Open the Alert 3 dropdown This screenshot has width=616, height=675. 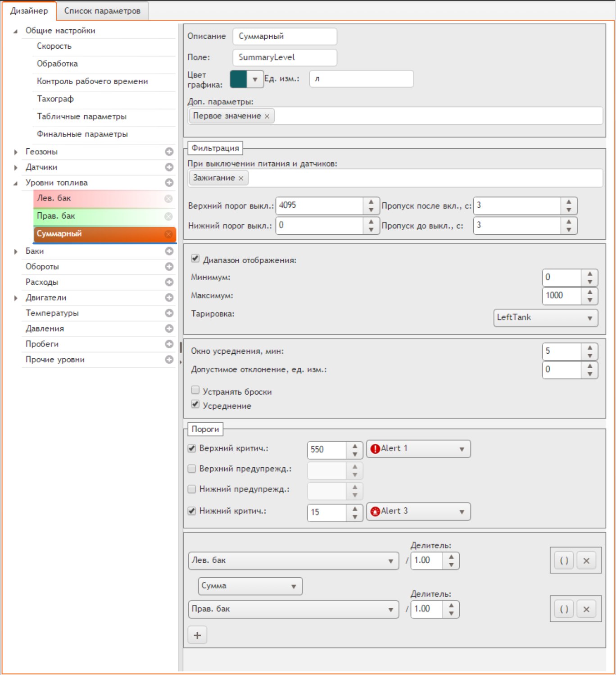point(419,511)
